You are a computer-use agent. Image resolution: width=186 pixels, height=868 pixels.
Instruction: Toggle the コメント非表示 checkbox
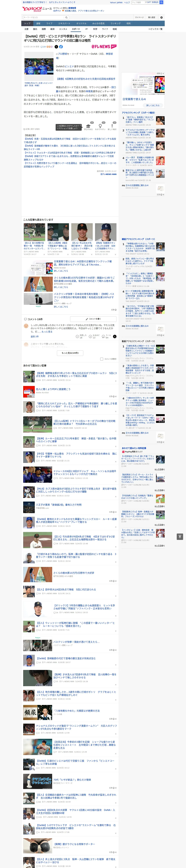tap(102, 359)
